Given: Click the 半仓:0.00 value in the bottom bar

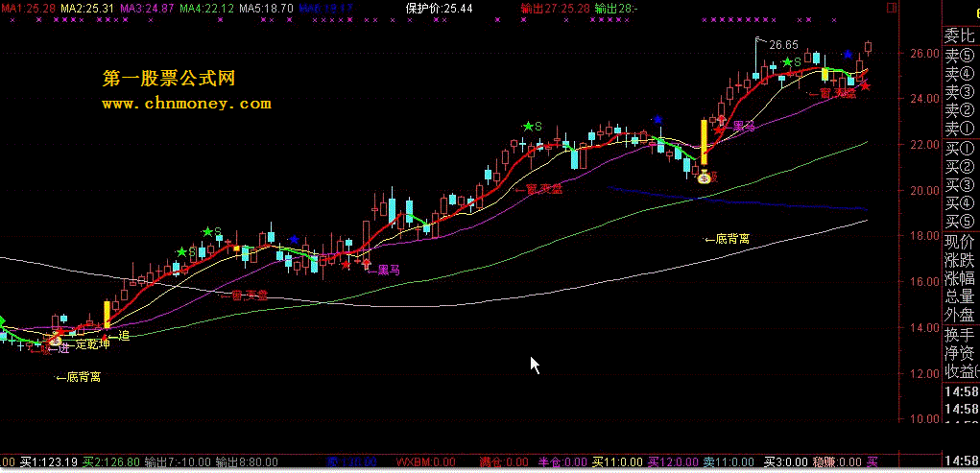Looking at the screenshot, I should coord(562,462).
